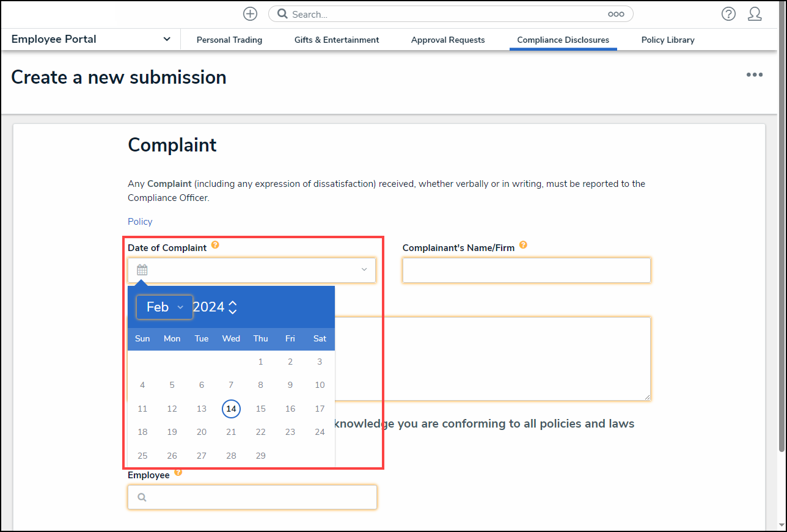The width and height of the screenshot is (787, 532).
Task: Show help tooltip for Date of Complaint
Action: pos(215,246)
